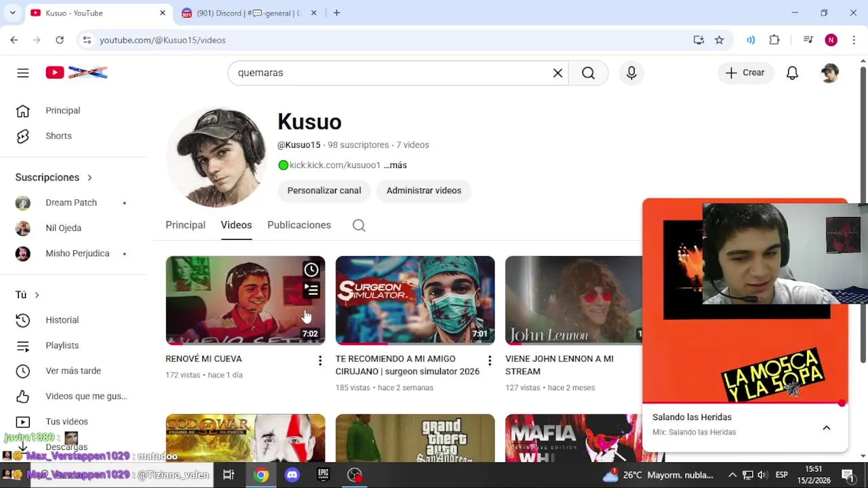868x488 pixels.
Task: Open the Windows notification center
Action: tap(848, 475)
